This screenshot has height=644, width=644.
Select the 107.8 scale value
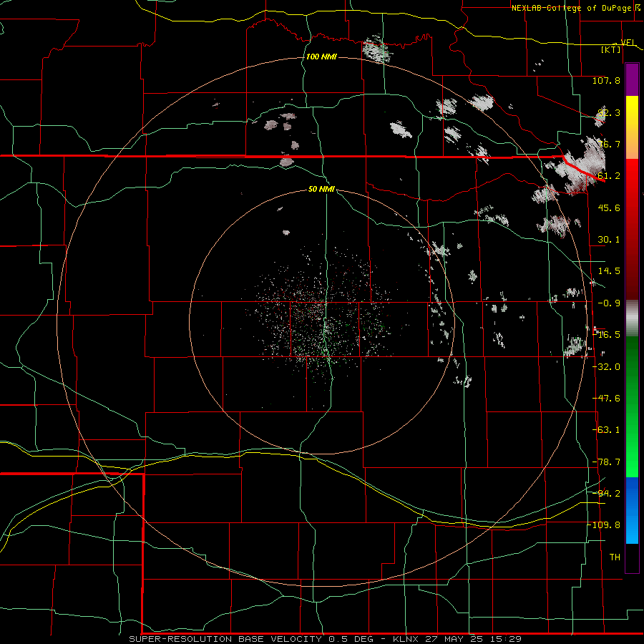[x=606, y=80]
